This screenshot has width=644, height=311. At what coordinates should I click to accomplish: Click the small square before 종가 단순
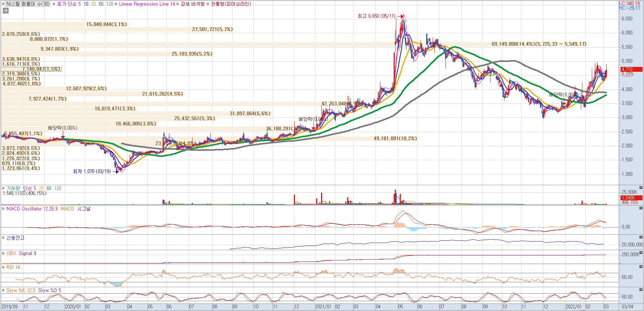[54, 4]
